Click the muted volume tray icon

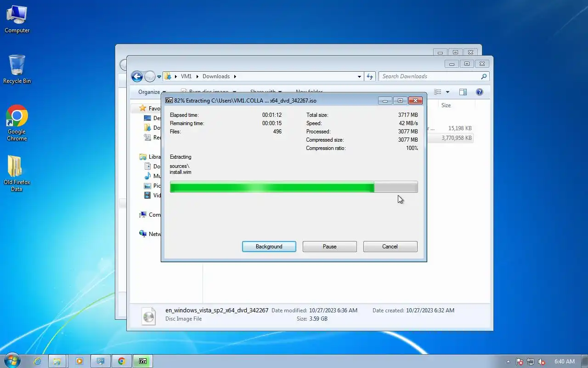pyautogui.click(x=542, y=362)
